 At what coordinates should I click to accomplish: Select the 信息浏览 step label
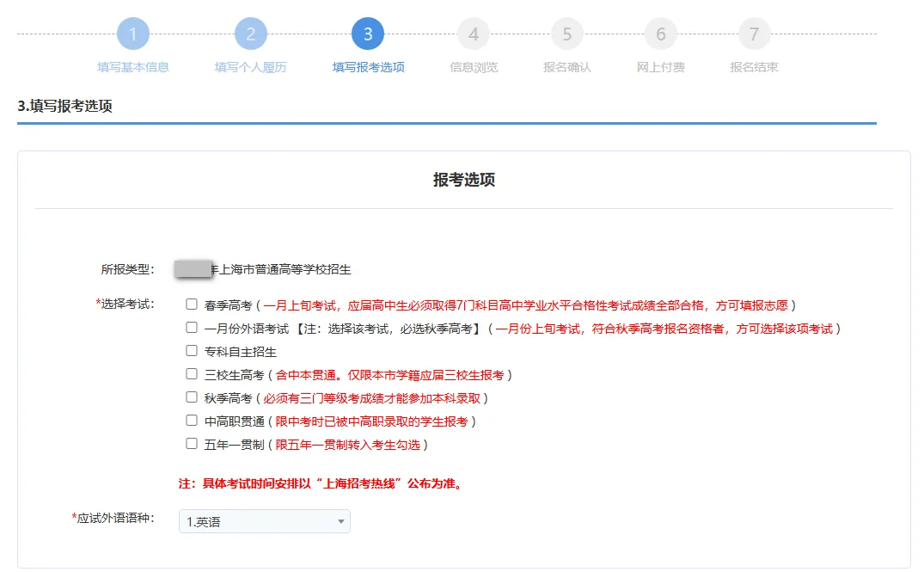coord(474,67)
